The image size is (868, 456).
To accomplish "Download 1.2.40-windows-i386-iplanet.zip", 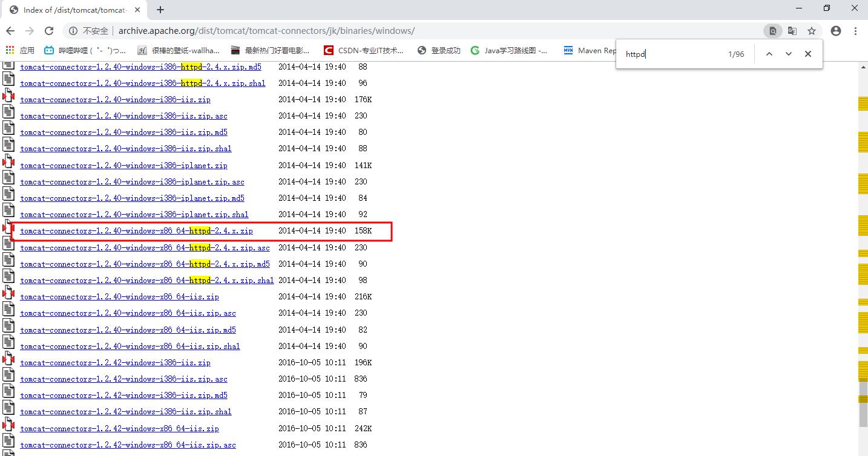I will [123, 165].
